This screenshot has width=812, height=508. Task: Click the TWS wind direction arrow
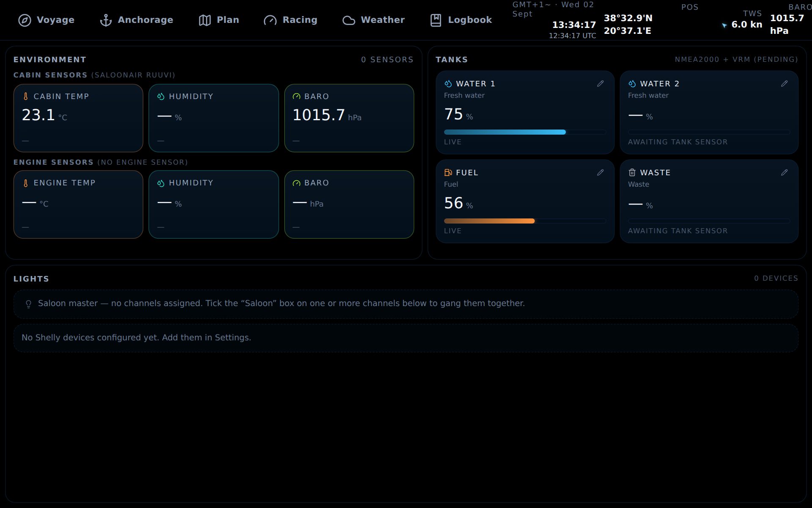[724, 25]
